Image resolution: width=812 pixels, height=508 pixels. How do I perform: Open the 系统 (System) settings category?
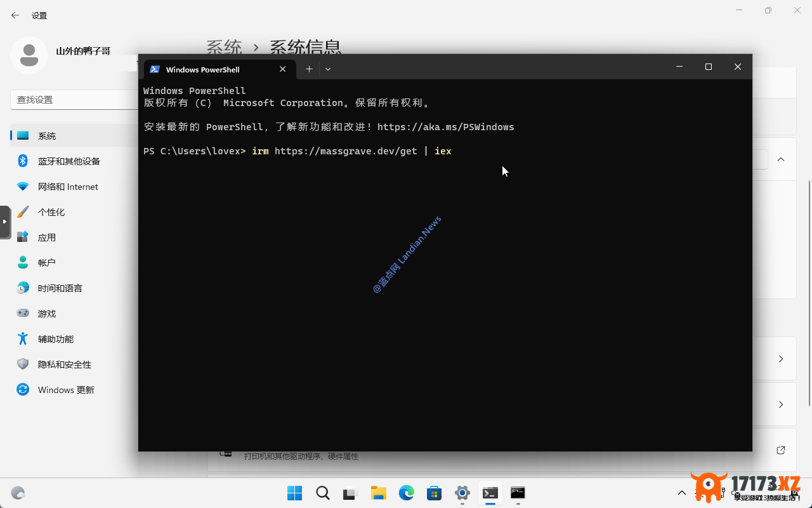pyautogui.click(x=74, y=136)
